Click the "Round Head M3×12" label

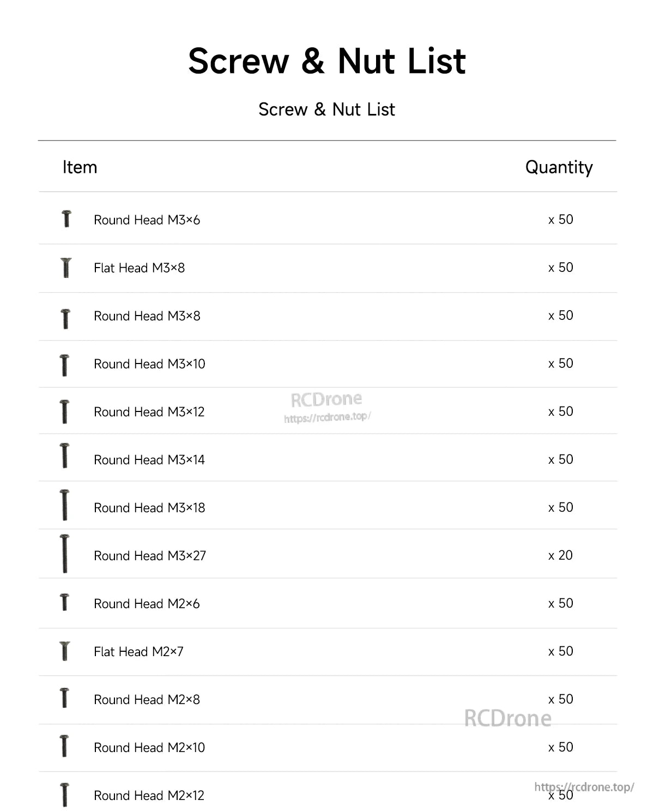(149, 412)
